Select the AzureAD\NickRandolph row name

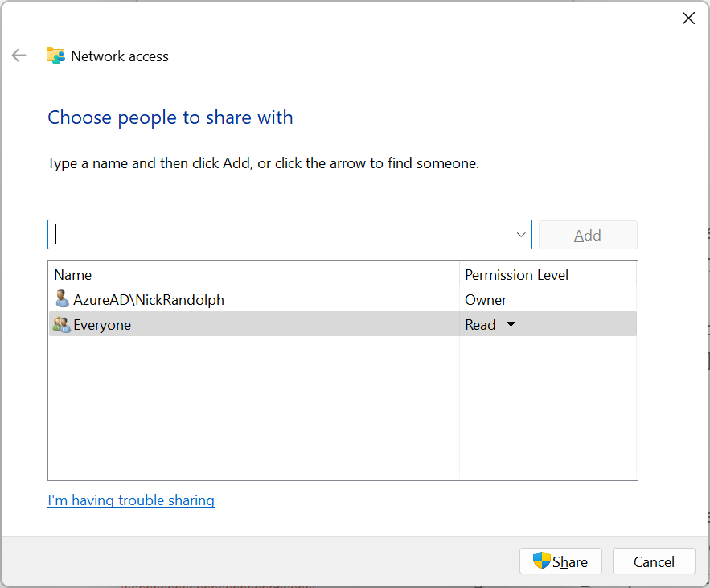(x=149, y=300)
